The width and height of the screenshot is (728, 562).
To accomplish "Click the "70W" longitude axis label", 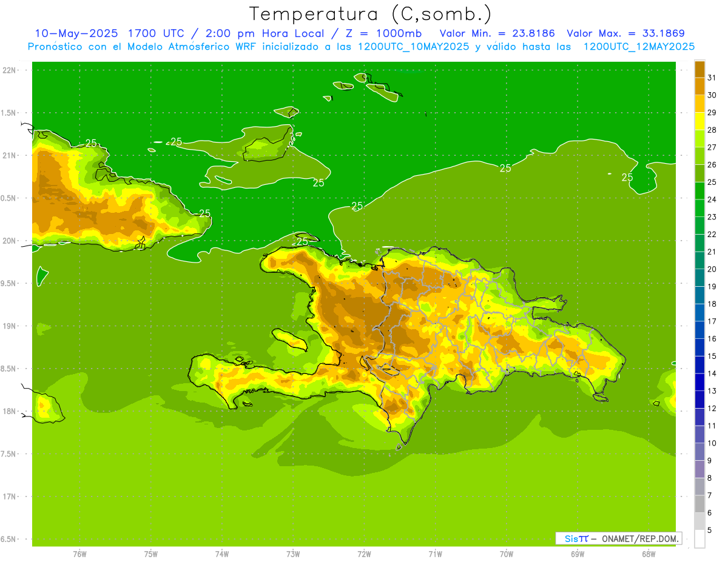I will click(507, 554).
